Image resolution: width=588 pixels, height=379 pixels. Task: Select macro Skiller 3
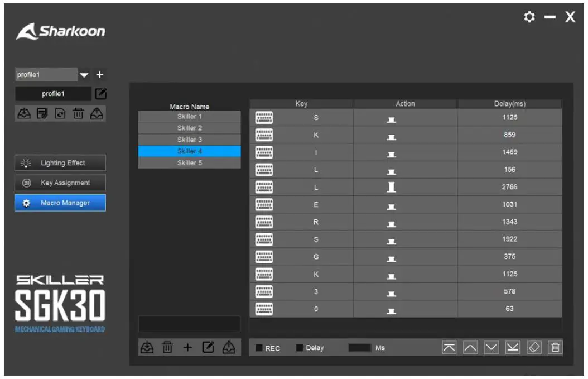coord(189,140)
